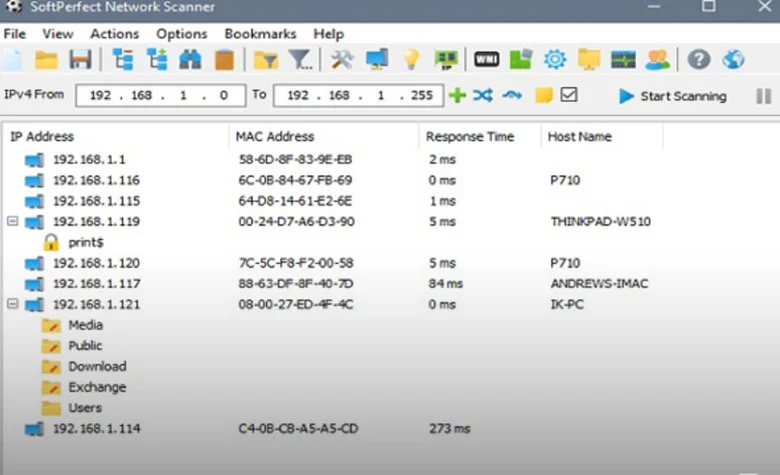
Task: Click the New file toolbar icon
Action: tap(13, 60)
